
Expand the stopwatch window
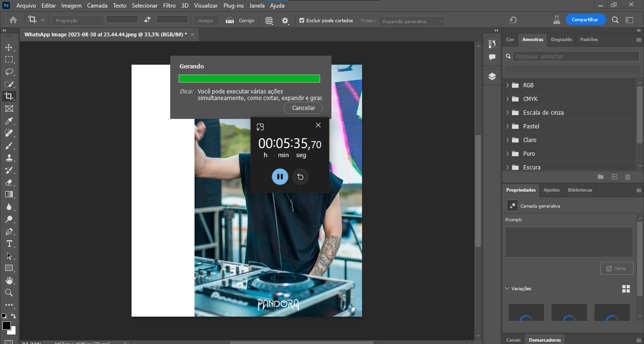[260, 127]
